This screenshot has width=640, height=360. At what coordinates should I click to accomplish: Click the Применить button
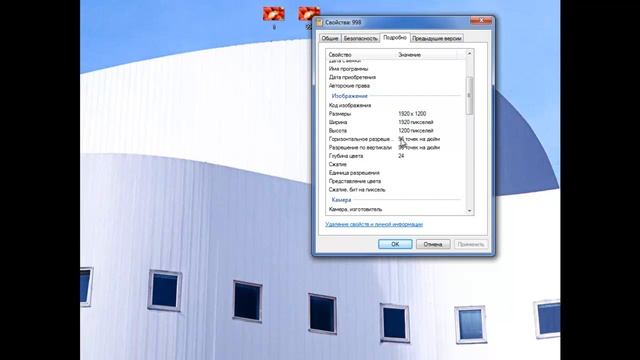(x=471, y=244)
